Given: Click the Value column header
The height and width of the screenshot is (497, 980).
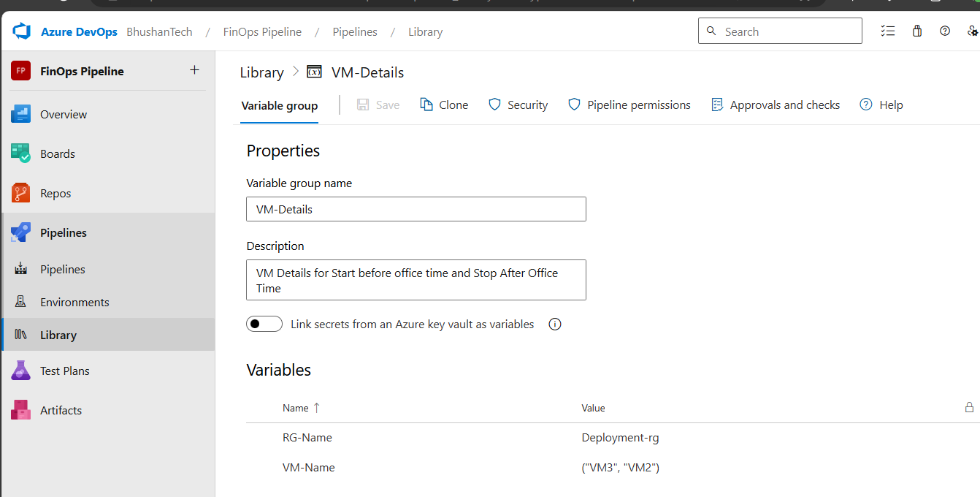Looking at the screenshot, I should coord(593,408).
